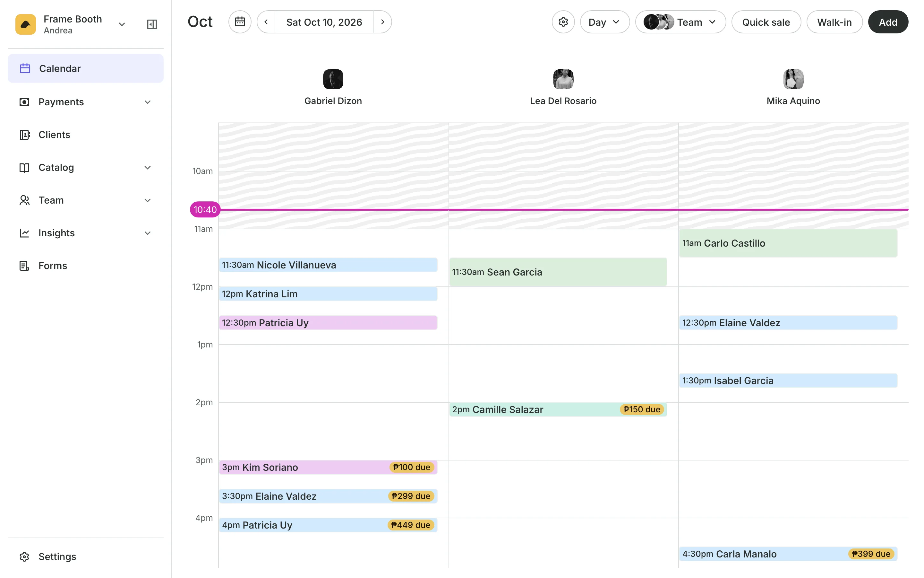Expand the Frame Booth workspace switcher
Screen dimensions: 924x578
(x=122, y=24)
